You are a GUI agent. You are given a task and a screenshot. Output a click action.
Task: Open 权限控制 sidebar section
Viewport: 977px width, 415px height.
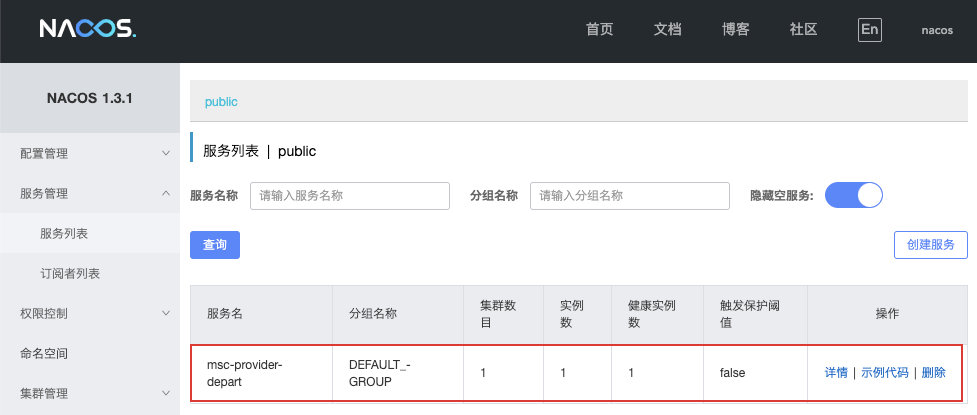coord(90,313)
